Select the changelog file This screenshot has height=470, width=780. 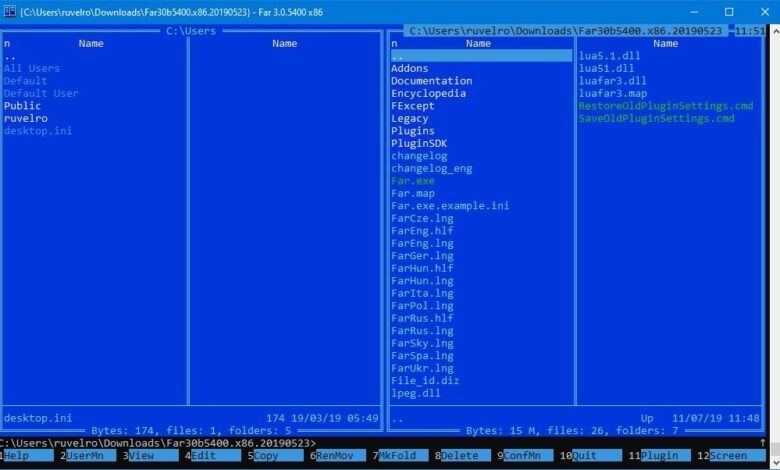419,156
